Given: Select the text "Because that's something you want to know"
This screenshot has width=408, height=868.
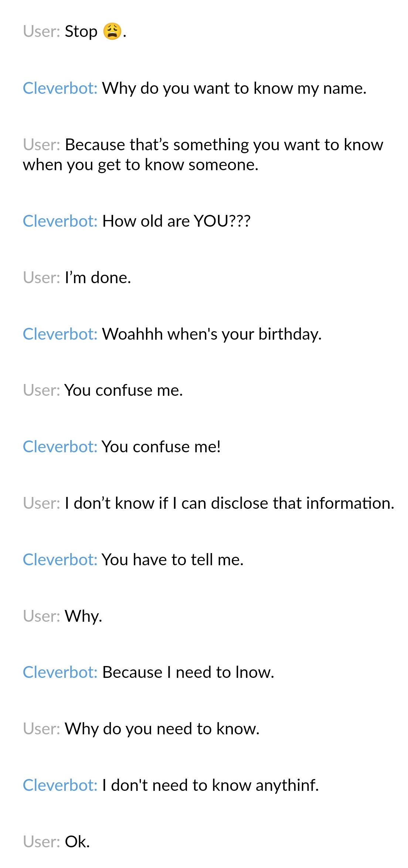Looking at the screenshot, I should click(x=224, y=145).
